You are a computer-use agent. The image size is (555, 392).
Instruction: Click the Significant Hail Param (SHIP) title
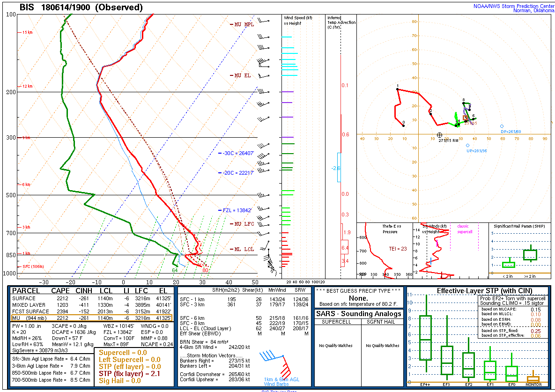pyautogui.click(x=519, y=226)
